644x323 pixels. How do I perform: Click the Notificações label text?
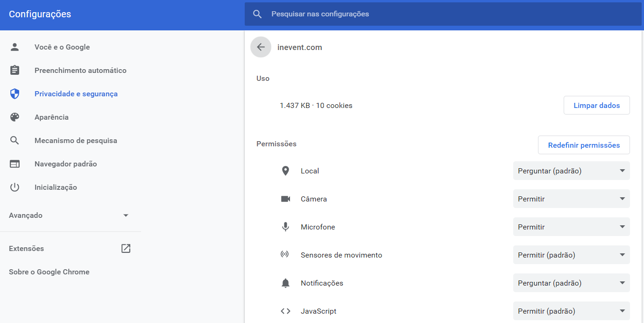[x=322, y=283]
